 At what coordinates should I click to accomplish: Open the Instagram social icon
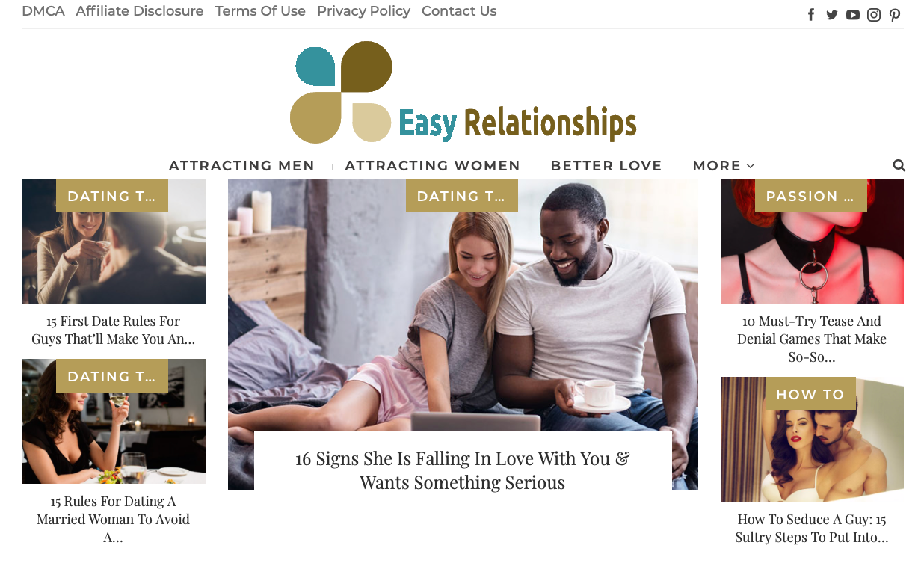coord(874,15)
